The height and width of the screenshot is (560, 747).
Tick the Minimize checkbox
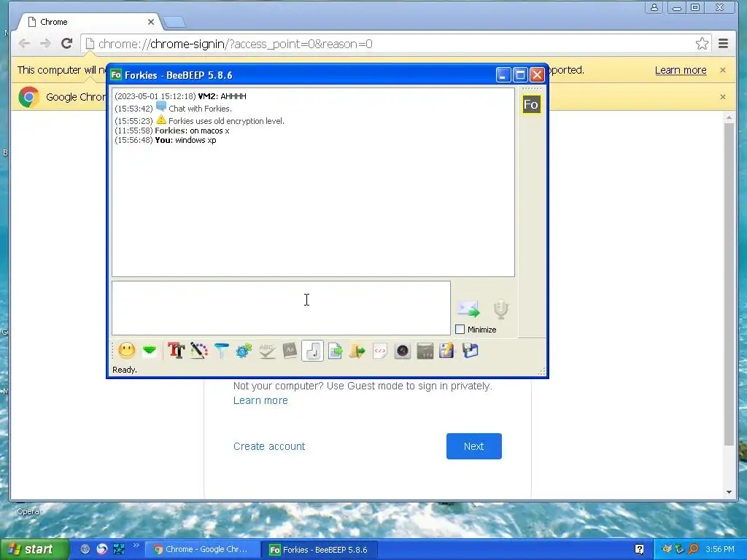click(x=460, y=330)
